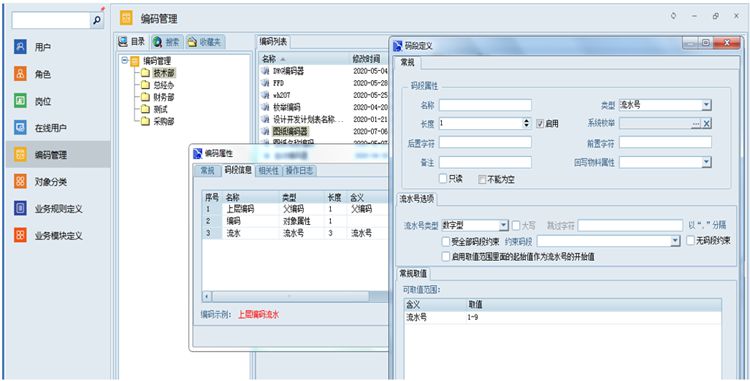Select the 对象属性 cell in row 2

click(302, 221)
